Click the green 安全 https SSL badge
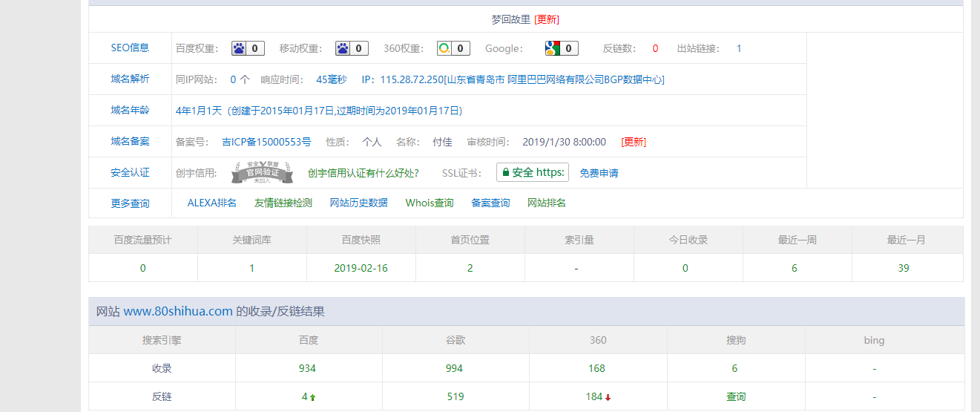Image resolution: width=980 pixels, height=412 pixels. (x=532, y=172)
